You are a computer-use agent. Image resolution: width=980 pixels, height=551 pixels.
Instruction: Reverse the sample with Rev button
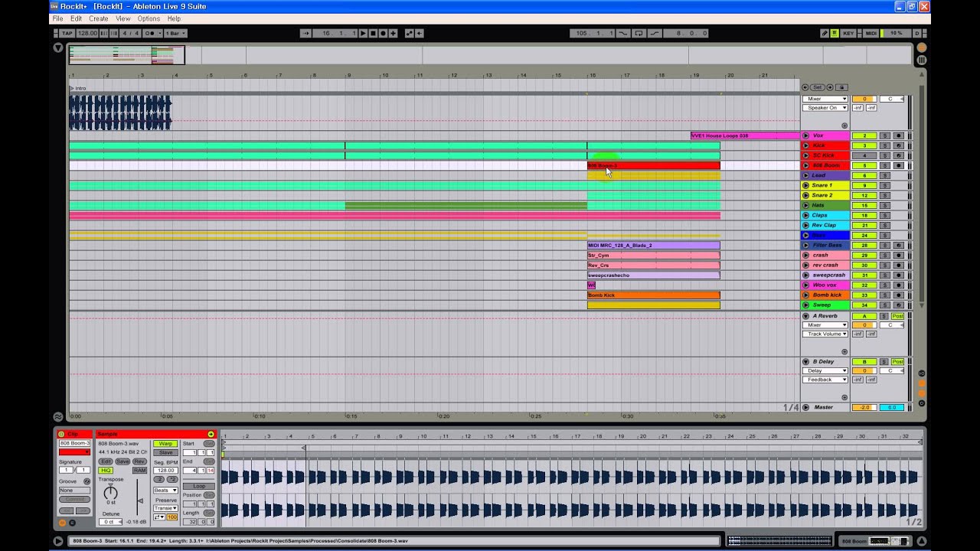139,461
